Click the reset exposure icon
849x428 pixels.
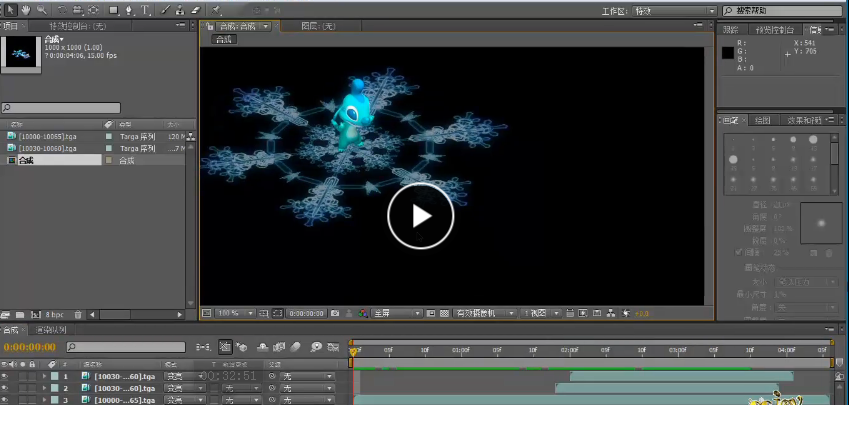(626, 313)
